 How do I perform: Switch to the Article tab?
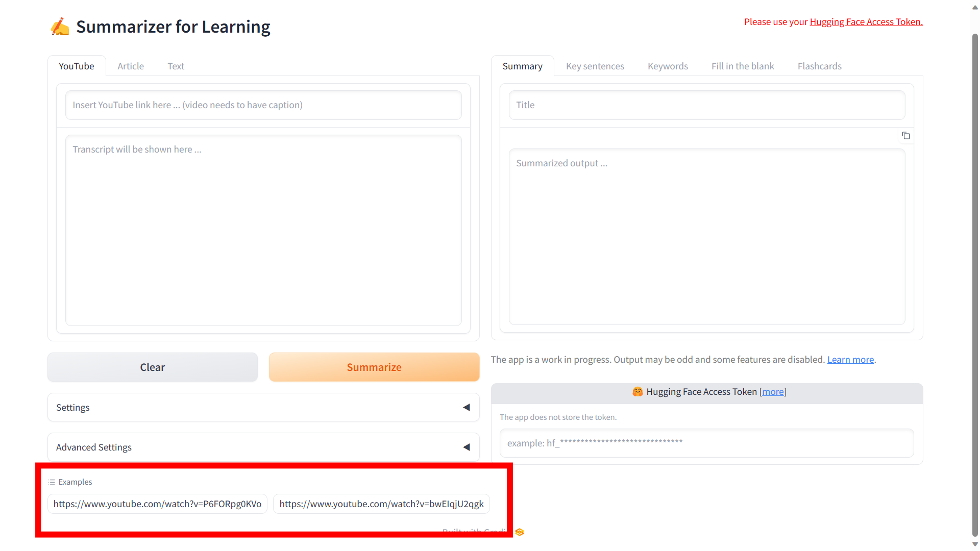pos(131,66)
